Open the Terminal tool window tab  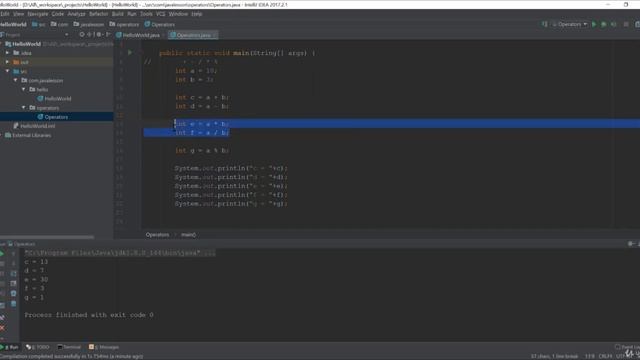pos(69,347)
